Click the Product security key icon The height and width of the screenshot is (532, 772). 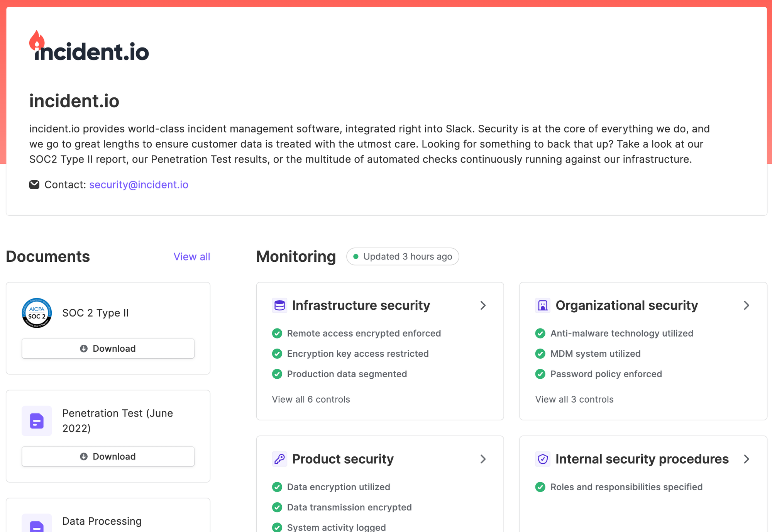point(279,459)
